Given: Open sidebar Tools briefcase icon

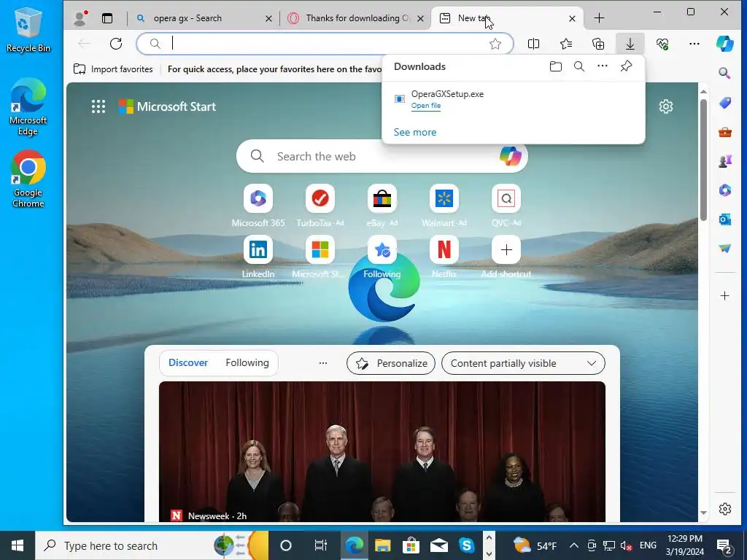Looking at the screenshot, I should [x=724, y=132].
